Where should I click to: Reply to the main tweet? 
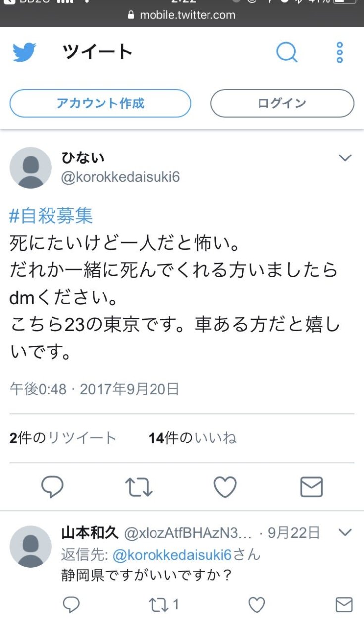click(52, 487)
